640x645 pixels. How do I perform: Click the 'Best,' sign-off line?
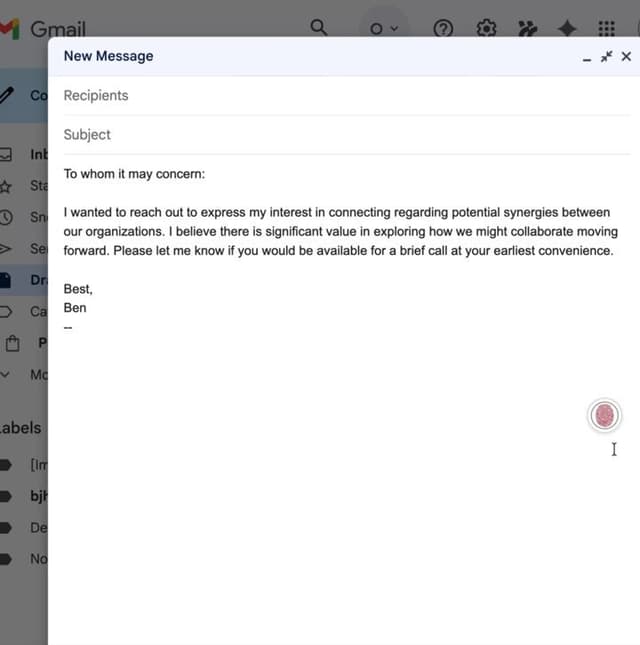(78, 289)
